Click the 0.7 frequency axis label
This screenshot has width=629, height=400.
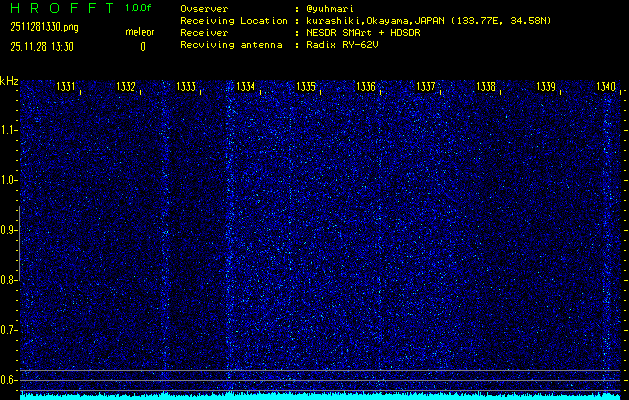[9, 329]
